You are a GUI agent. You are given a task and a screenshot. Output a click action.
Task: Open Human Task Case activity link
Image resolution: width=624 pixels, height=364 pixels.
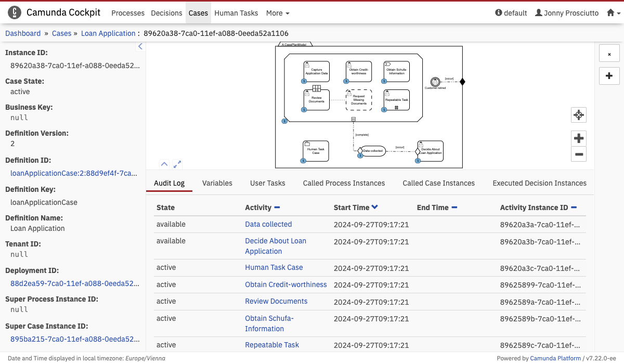(x=274, y=267)
